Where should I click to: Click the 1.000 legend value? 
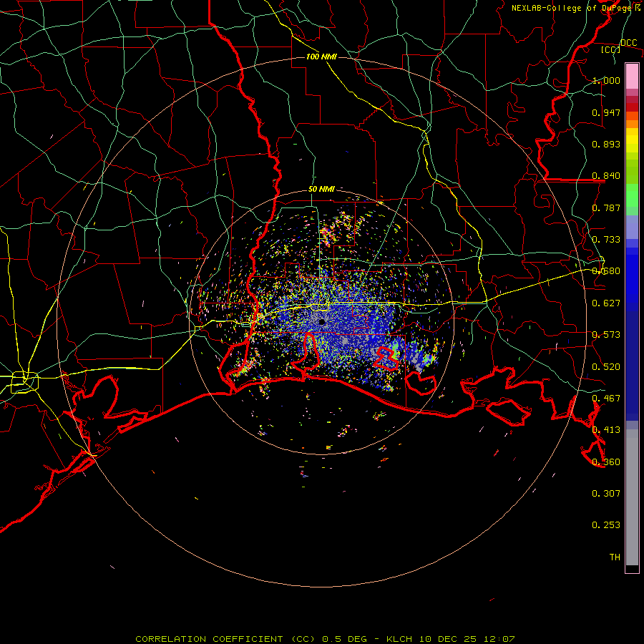click(606, 80)
